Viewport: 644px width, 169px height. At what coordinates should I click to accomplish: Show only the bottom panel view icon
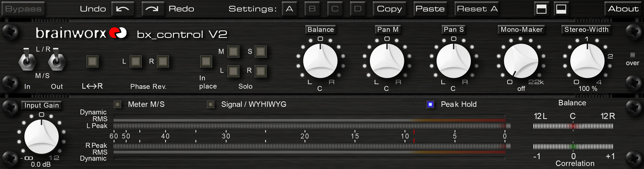tap(561, 9)
